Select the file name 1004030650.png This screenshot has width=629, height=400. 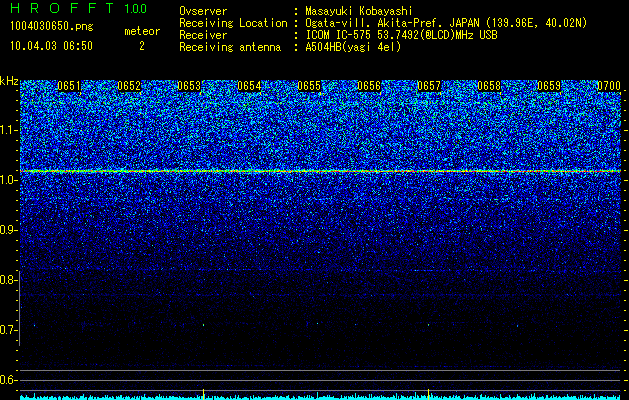(x=52, y=26)
